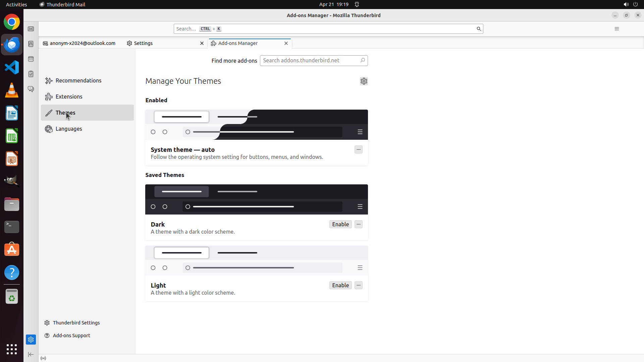Click the Dark theme preview image
This screenshot has height=362, width=644.
coord(257,199)
